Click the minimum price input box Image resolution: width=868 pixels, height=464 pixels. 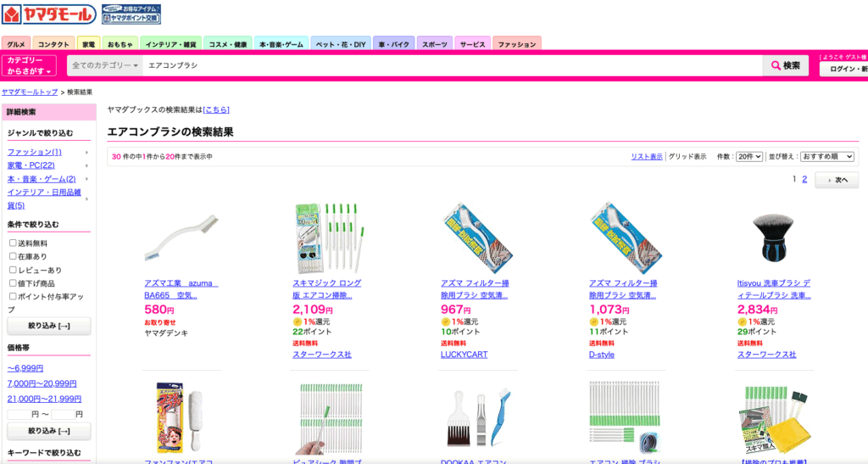tap(19, 414)
